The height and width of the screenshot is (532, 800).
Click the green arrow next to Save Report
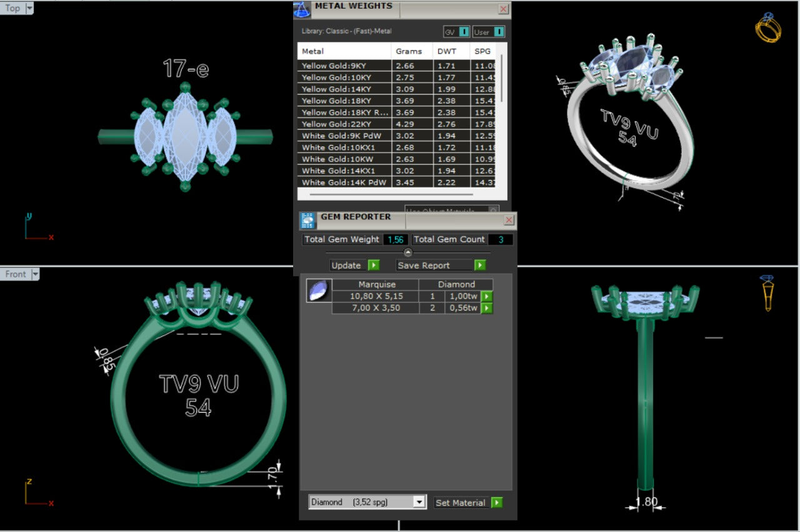point(479,265)
